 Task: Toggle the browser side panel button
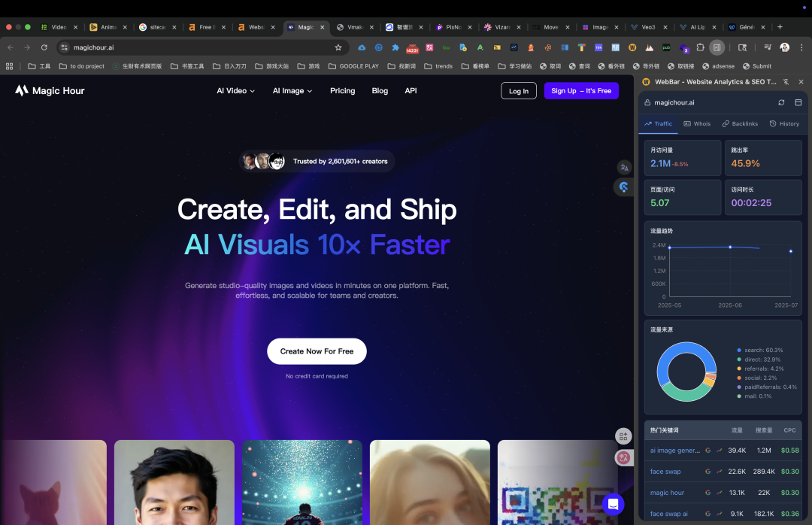717,47
